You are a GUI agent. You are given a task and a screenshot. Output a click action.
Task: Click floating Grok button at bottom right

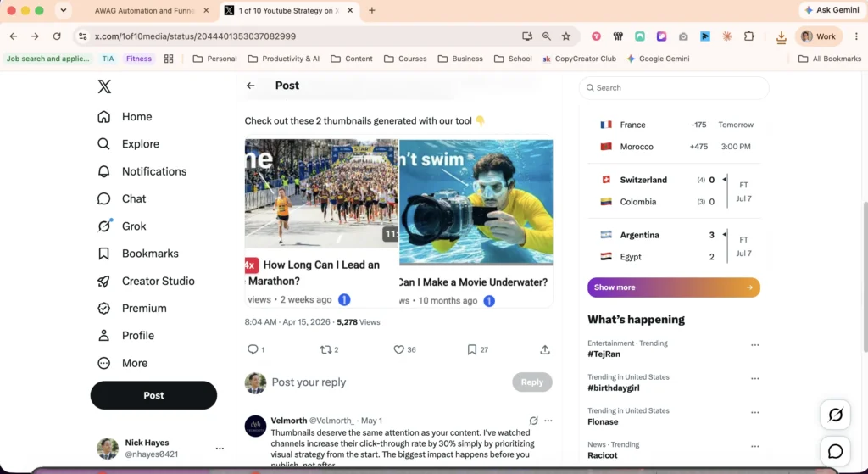pos(835,414)
